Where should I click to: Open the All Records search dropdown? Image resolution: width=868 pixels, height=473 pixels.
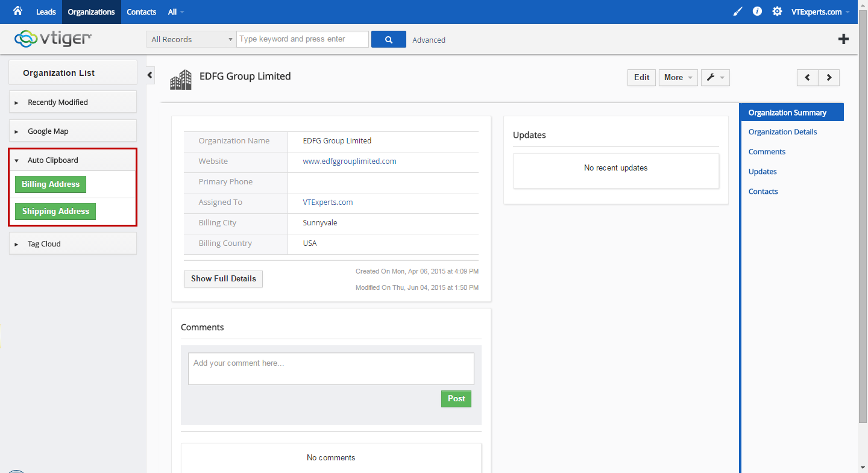tap(191, 39)
